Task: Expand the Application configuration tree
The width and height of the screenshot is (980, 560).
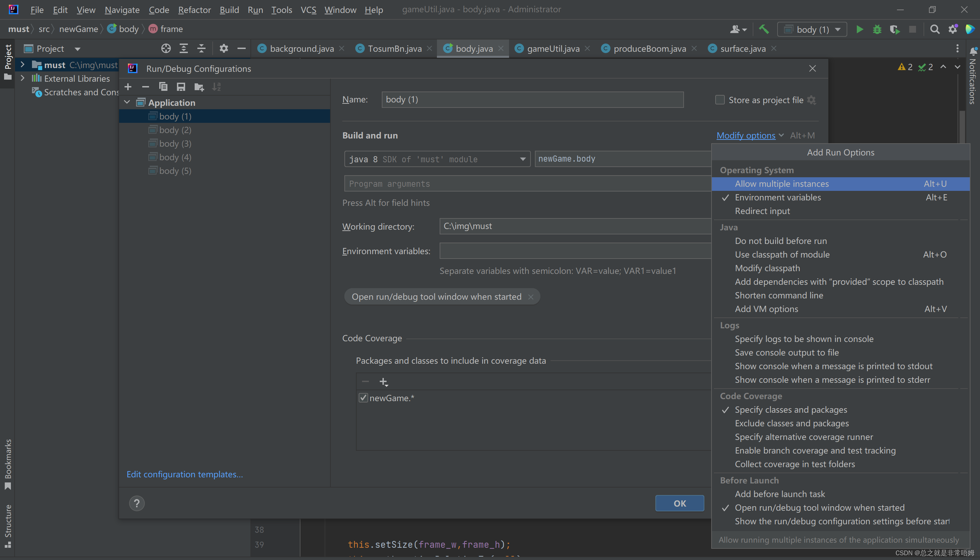Action: click(x=127, y=102)
